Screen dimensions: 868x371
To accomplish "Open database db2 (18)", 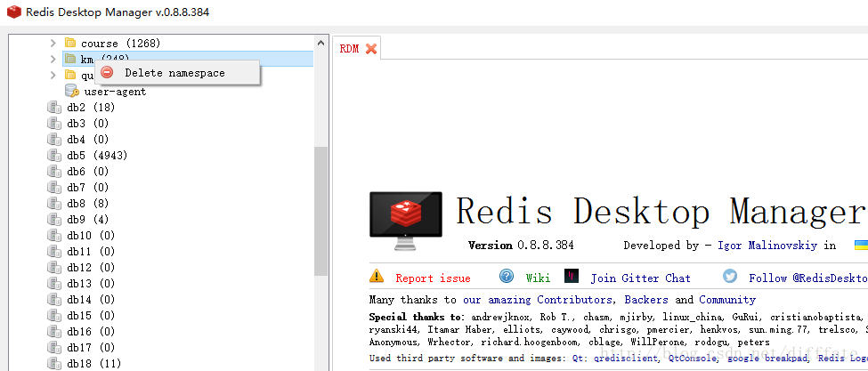I will click(x=91, y=108).
